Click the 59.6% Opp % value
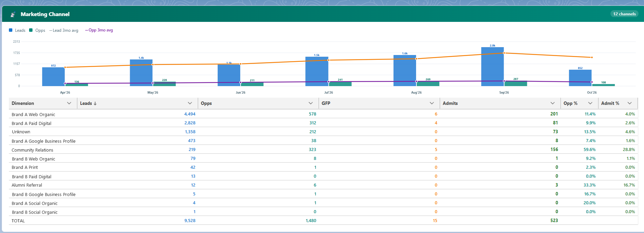Viewport: 644px width, 233px height. [590, 150]
